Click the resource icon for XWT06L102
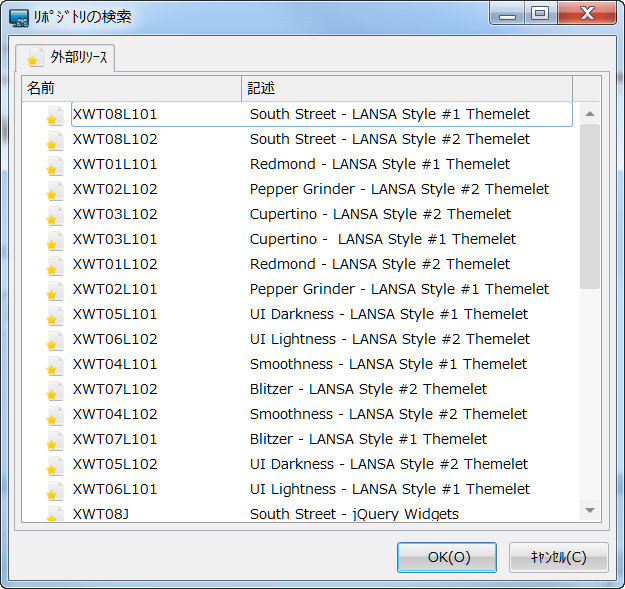625x589 pixels. pos(55,341)
